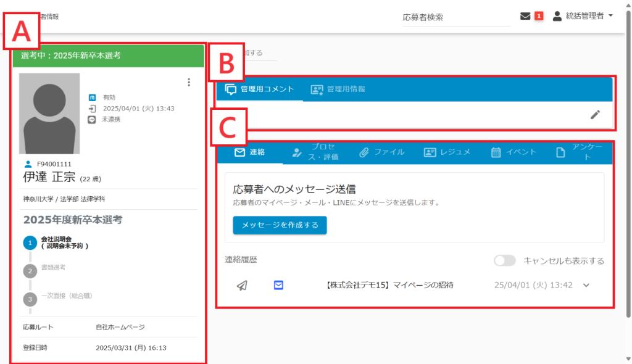Image resolution: width=632 pixels, height=364 pixels.
Task: Switch to the レジュメ tab
Action: 447,152
